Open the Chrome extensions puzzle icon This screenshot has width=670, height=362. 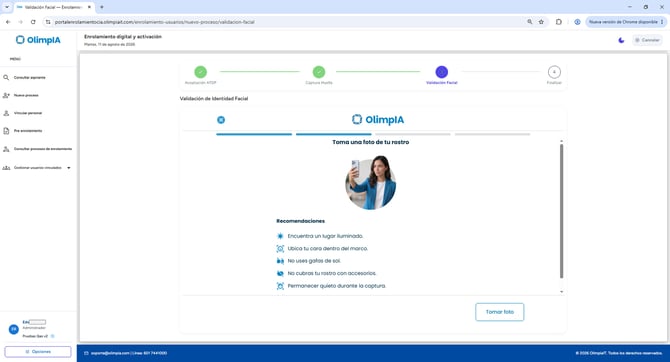coord(558,22)
